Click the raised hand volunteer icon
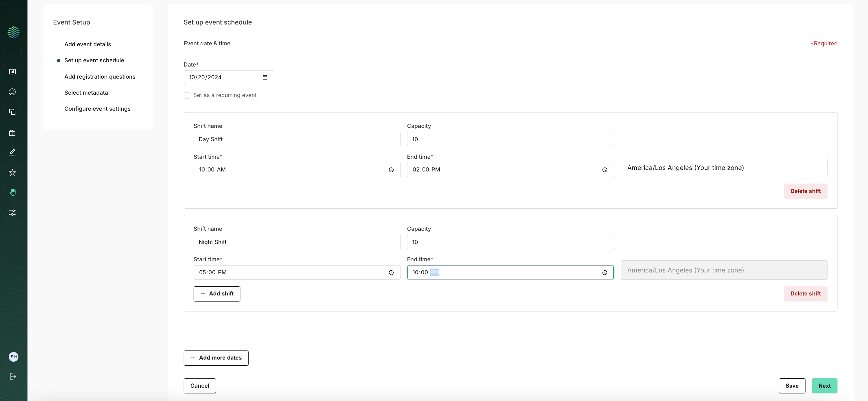This screenshot has width=868, height=401. tap(12, 192)
